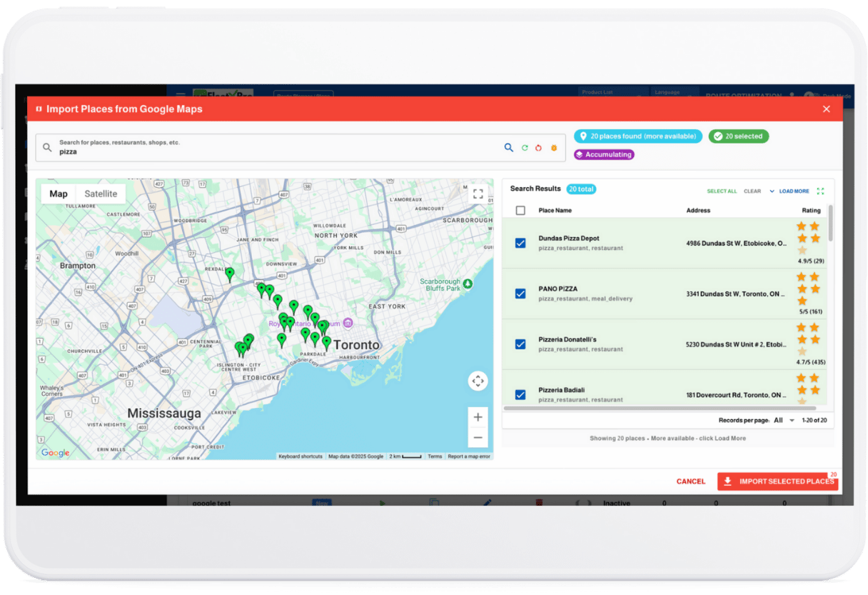Uncheck Pizzeria Badiali row
The image size is (868, 595).
click(520, 394)
